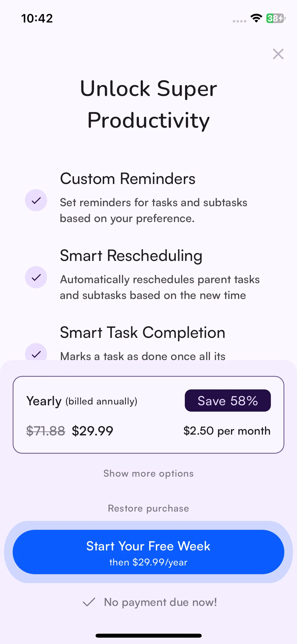Expand Show more options
297x644 pixels.
(148, 473)
